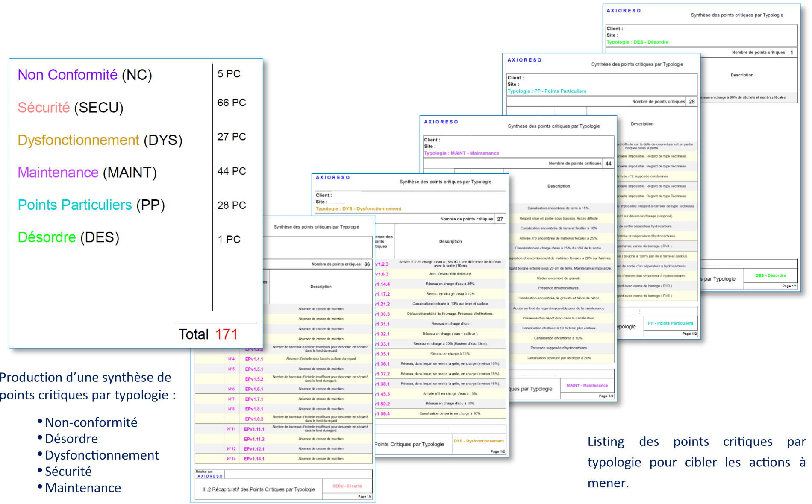
Task: Click the 'MAINT - Maintenance' footer label
Action: pyautogui.click(x=587, y=385)
